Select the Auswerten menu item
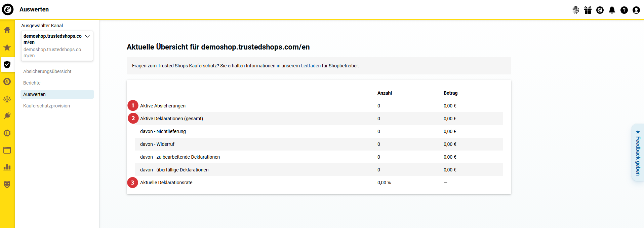The height and width of the screenshot is (228, 644). click(x=57, y=94)
